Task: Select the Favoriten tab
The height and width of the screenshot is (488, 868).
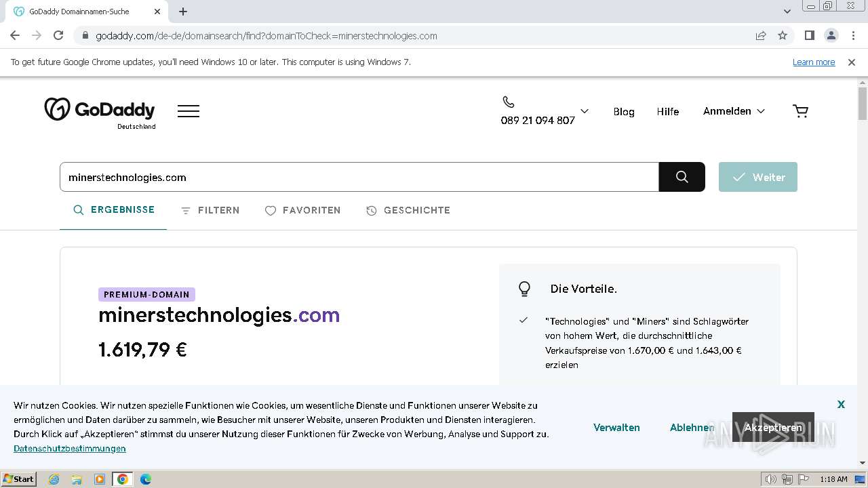Action: click(x=302, y=211)
